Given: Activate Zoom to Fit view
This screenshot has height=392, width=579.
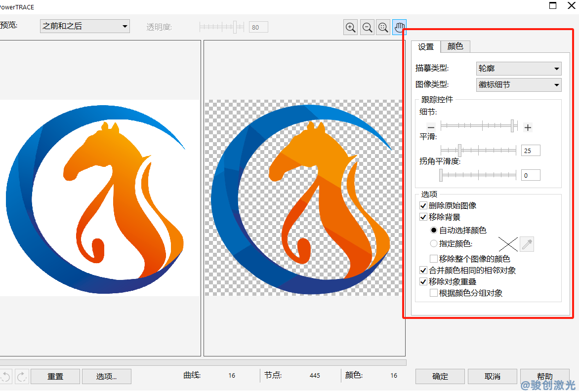Looking at the screenshot, I should [x=383, y=27].
